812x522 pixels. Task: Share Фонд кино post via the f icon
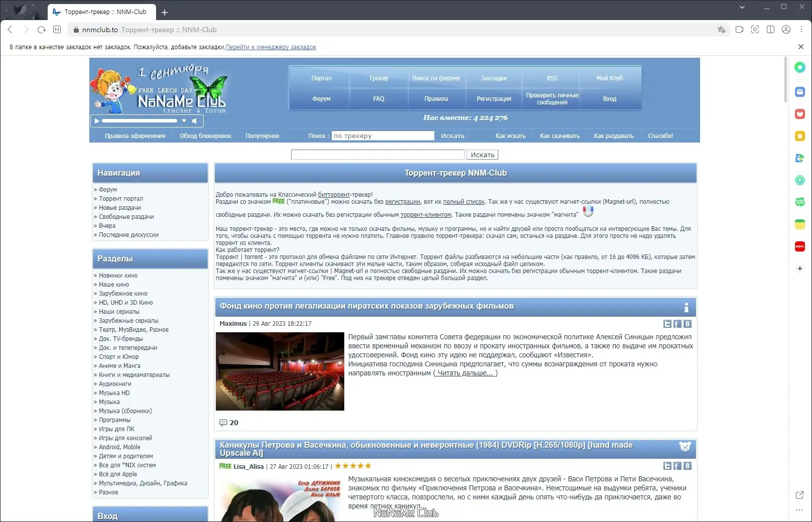tap(677, 324)
